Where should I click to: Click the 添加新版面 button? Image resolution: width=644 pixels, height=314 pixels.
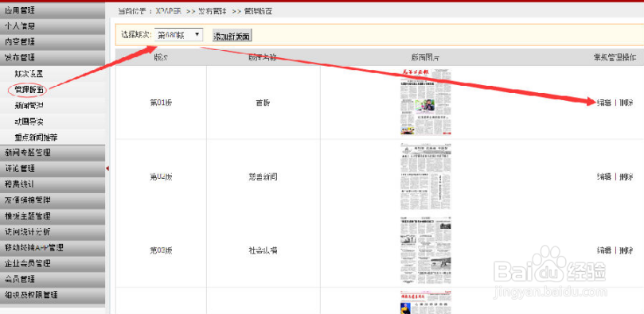(232, 36)
